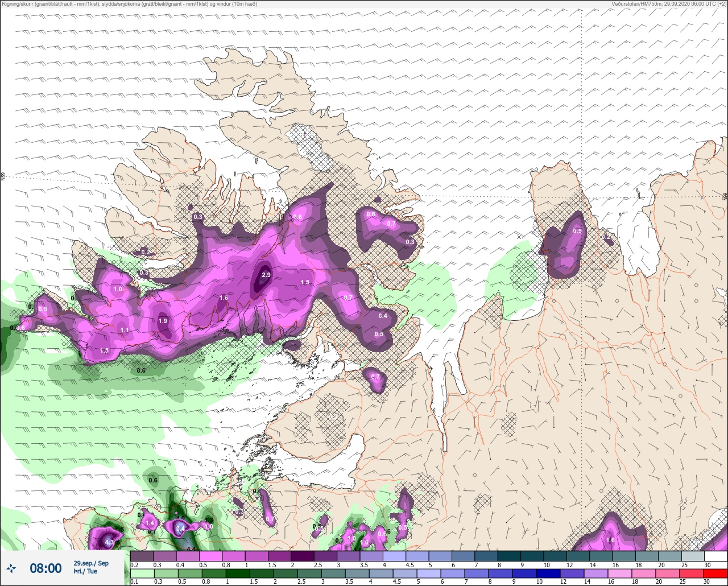Select the pale green 0.1 swatch in lower legend
Screen dimensions: 728x586
[142, 573]
